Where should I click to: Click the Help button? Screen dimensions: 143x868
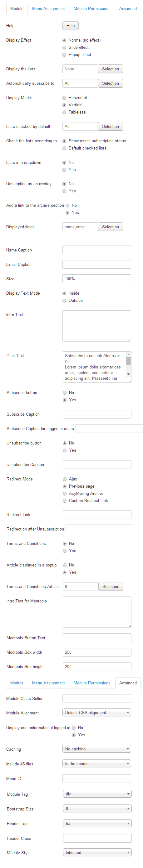click(70, 26)
